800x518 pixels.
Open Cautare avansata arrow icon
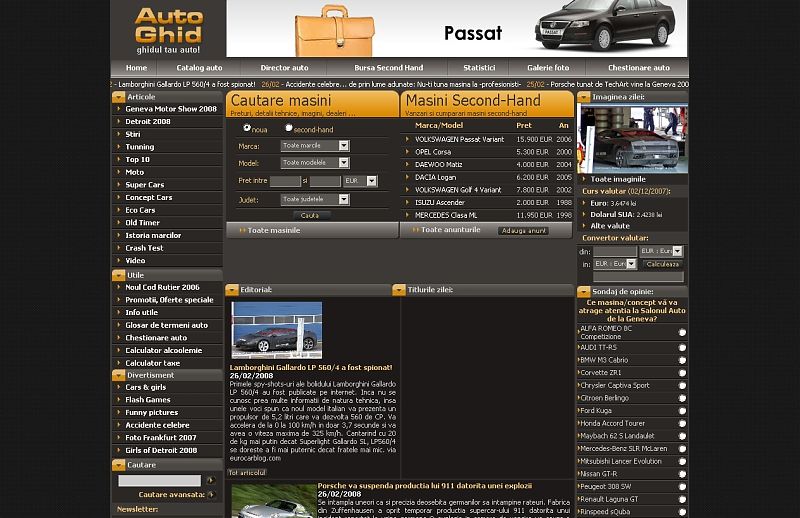coord(211,495)
